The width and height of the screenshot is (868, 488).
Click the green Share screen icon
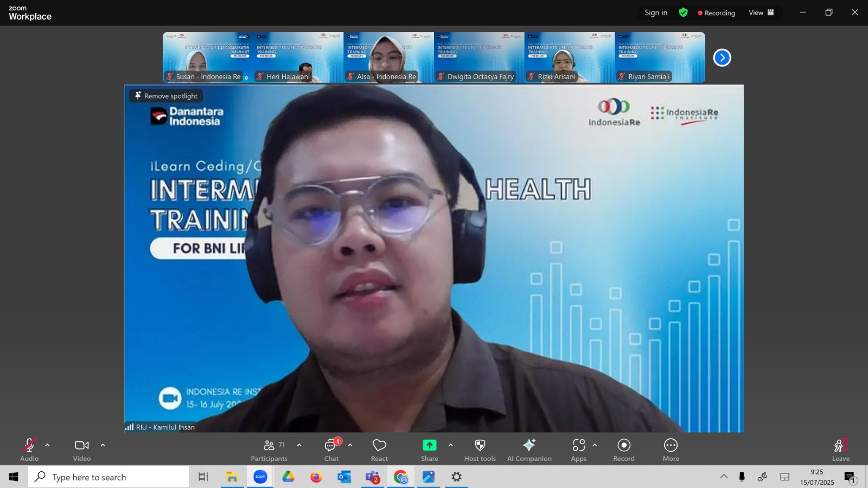coord(430,445)
